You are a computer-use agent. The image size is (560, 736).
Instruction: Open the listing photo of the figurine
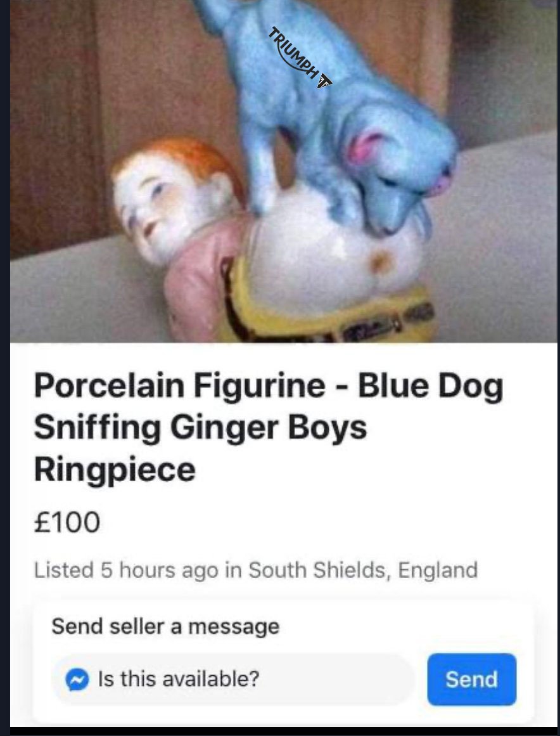pyautogui.click(x=284, y=171)
